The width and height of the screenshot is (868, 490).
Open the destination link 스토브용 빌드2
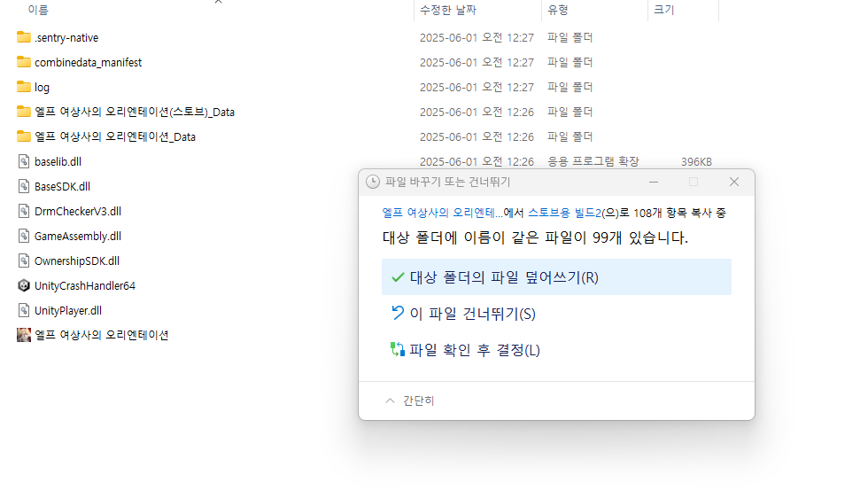click(564, 213)
